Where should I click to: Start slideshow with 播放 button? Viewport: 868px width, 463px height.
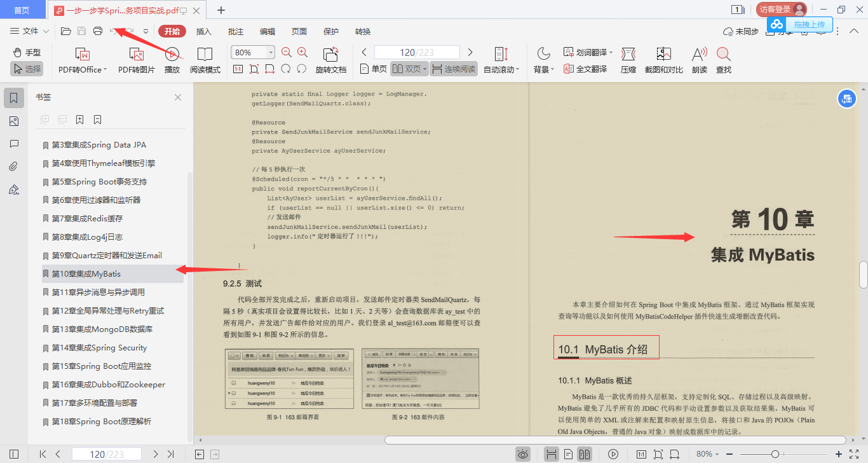(x=172, y=61)
